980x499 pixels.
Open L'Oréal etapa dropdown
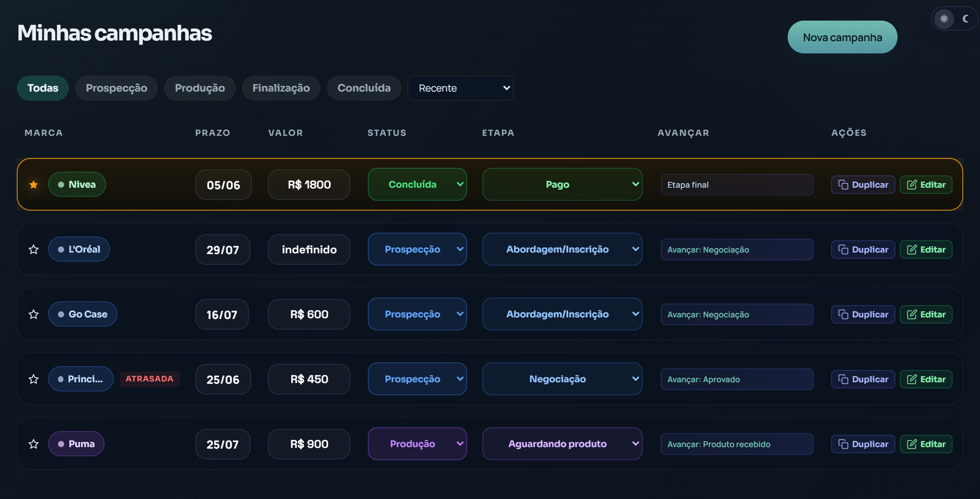(563, 249)
